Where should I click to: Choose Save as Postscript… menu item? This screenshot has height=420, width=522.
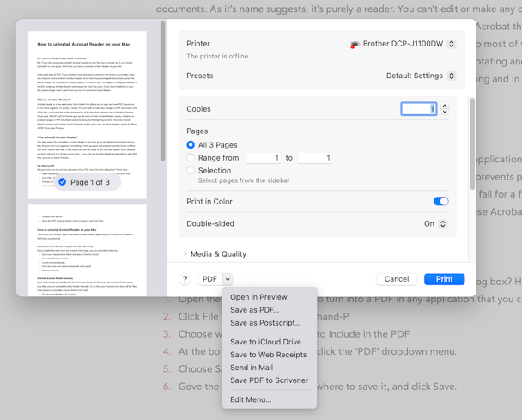coord(265,323)
